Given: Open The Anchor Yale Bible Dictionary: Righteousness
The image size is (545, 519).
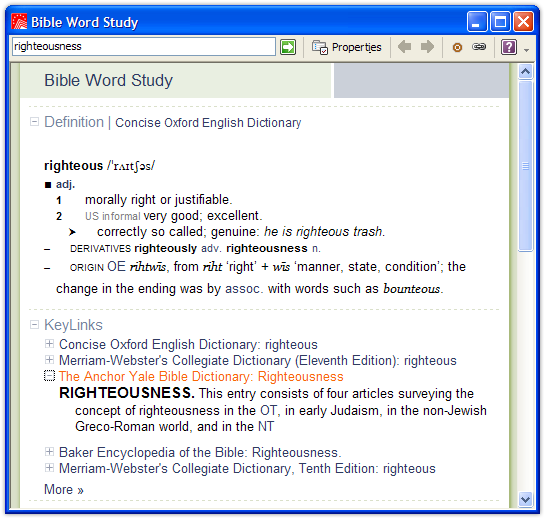Looking at the screenshot, I should point(201,376).
